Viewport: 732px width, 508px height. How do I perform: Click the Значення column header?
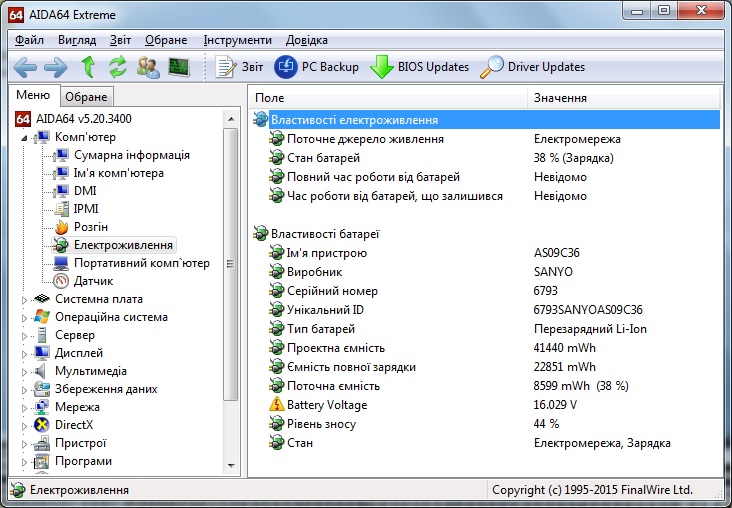[x=624, y=98]
